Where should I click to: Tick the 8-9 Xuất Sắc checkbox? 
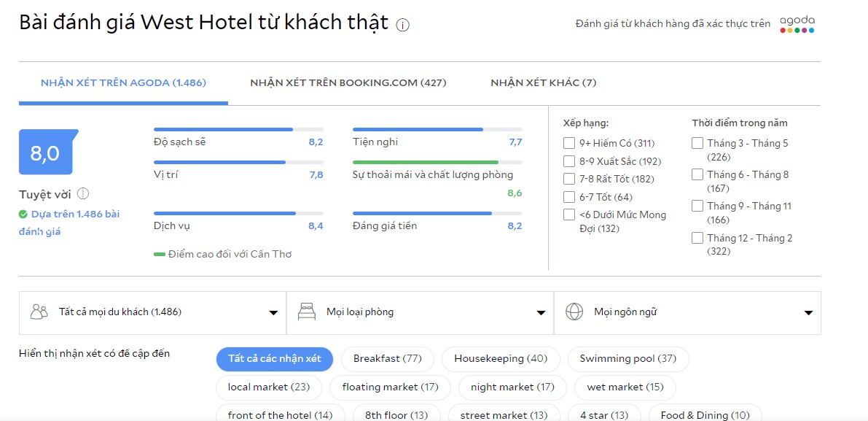point(569,161)
